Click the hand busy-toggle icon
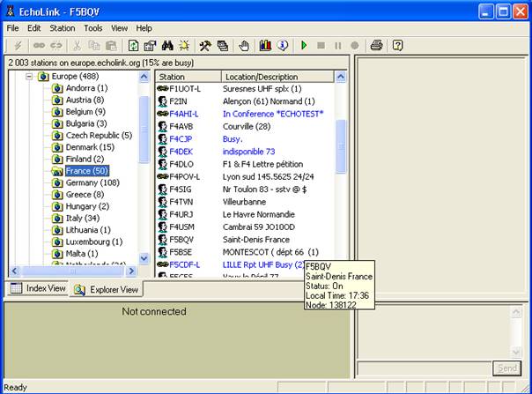The width and height of the screenshot is (532, 394). coord(244,46)
